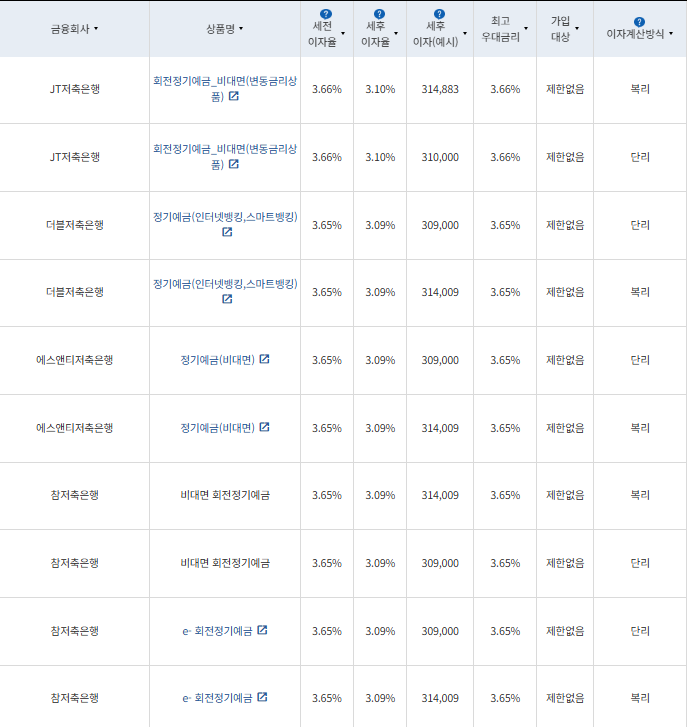The height and width of the screenshot is (727, 687).
Task: Click 3.66% 최고 우대금리 in JT저축은행 단리 row
Action: click(505, 157)
